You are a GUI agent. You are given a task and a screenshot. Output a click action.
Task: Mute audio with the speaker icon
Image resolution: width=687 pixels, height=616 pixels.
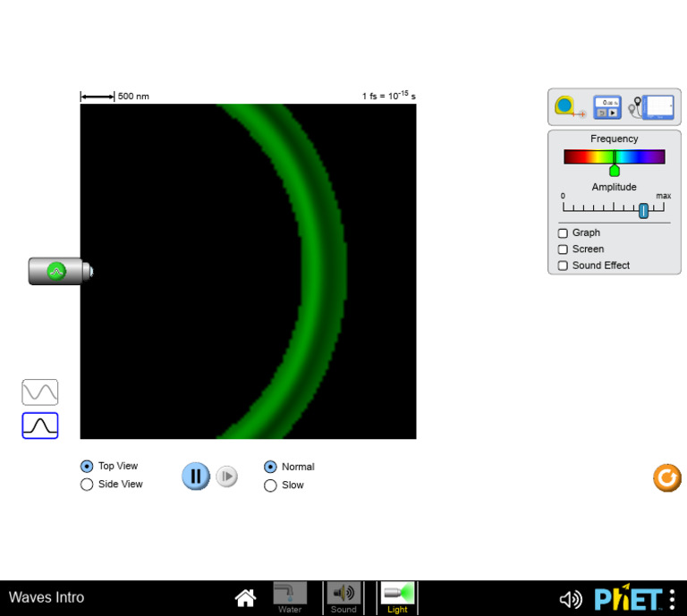(571, 599)
